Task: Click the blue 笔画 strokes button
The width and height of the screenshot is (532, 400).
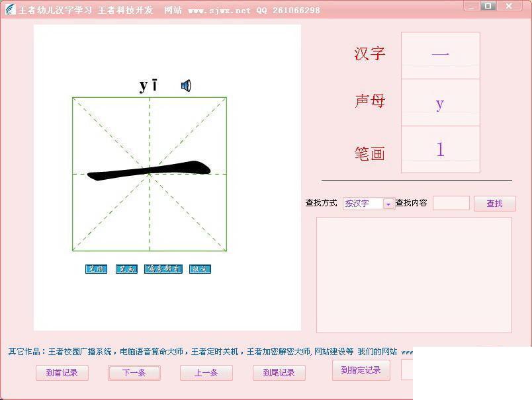Action: point(126,269)
